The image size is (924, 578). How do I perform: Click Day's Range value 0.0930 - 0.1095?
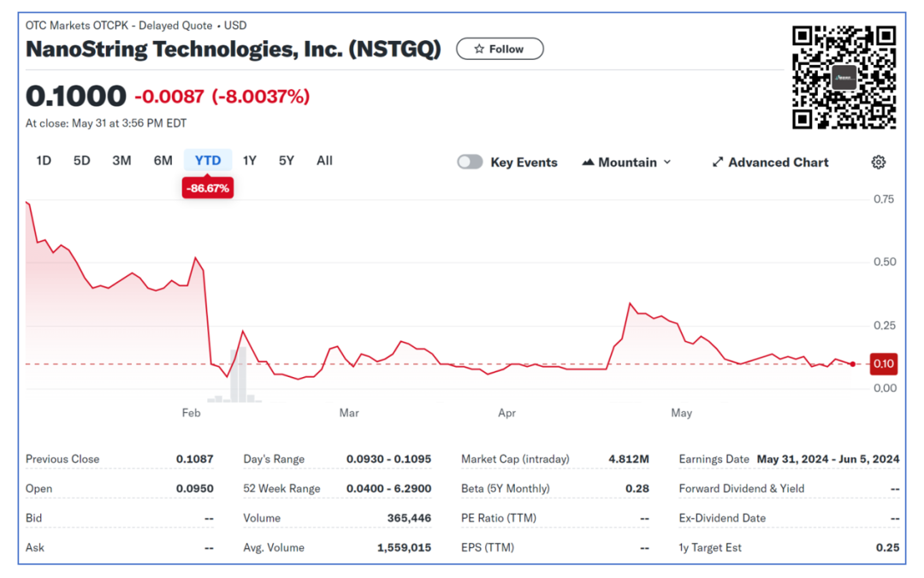tap(388, 459)
